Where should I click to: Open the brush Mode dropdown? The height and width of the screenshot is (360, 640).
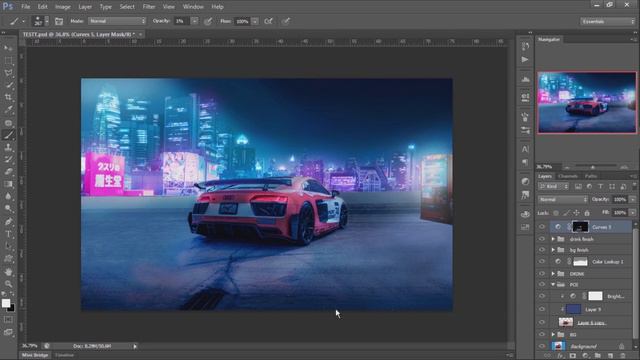point(117,21)
